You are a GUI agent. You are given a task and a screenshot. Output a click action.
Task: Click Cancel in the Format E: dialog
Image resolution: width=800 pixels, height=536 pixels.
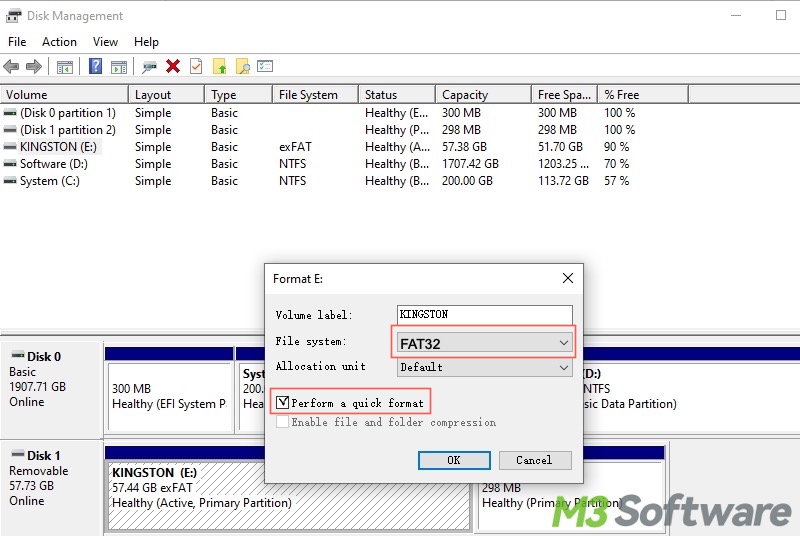pyautogui.click(x=535, y=460)
